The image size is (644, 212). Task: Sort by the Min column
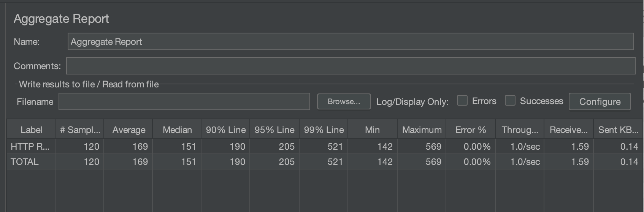pyautogui.click(x=372, y=130)
